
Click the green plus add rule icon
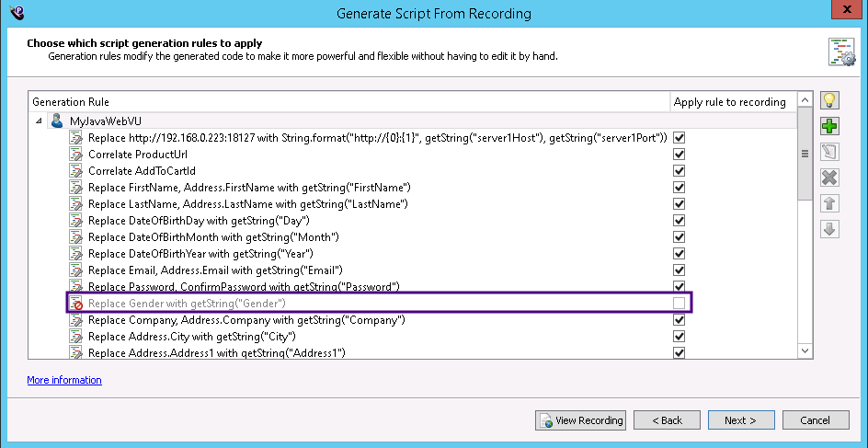tap(830, 127)
